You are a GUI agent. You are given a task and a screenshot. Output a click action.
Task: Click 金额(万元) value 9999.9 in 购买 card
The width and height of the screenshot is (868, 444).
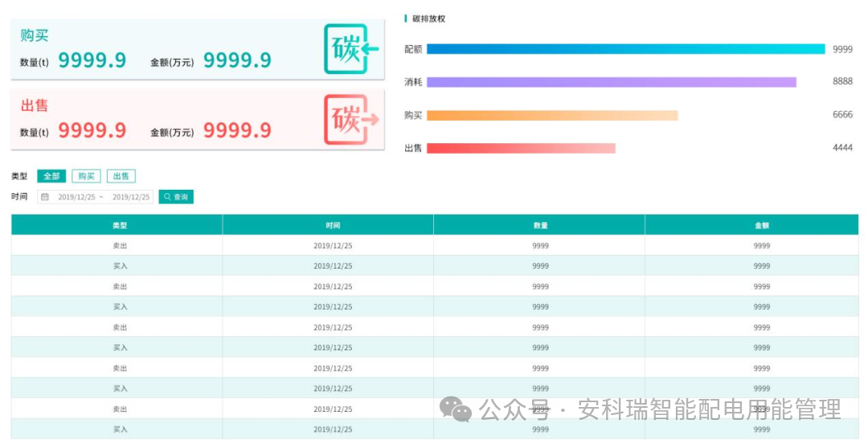click(237, 60)
